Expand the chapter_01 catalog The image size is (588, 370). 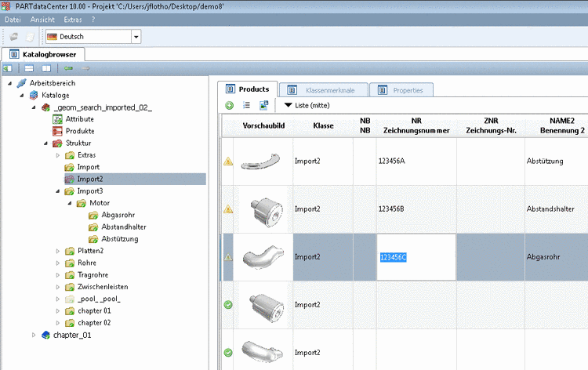coord(34,336)
